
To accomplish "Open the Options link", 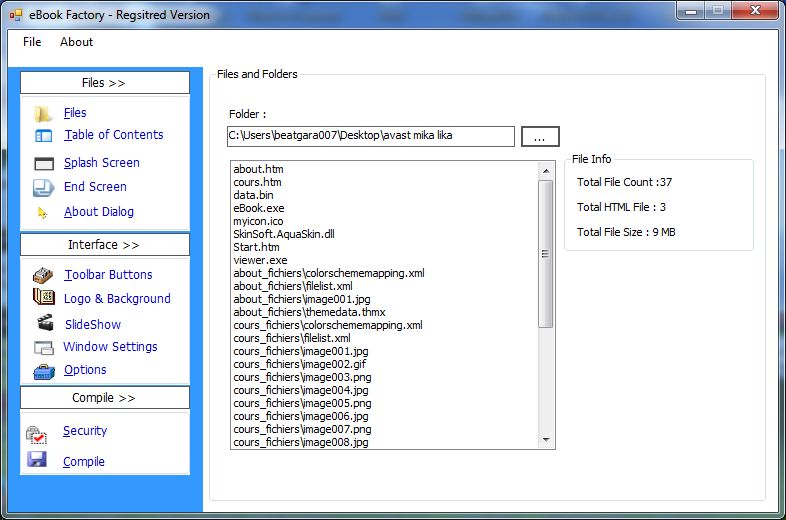I will pos(85,370).
